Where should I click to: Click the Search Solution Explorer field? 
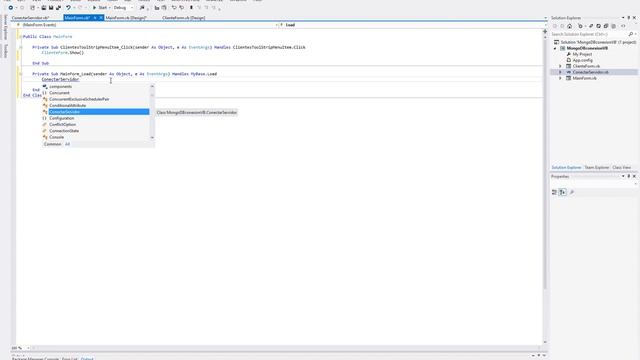[590, 34]
